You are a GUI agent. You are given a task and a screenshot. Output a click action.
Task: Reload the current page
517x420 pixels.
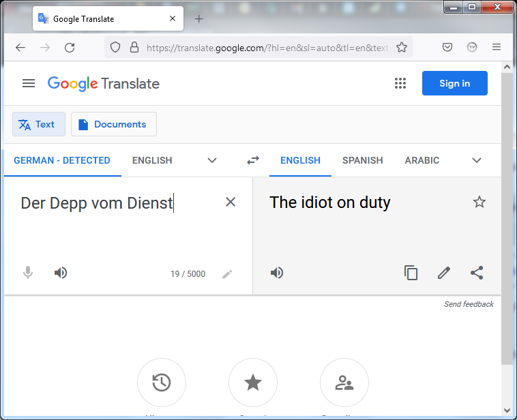point(70,48)
